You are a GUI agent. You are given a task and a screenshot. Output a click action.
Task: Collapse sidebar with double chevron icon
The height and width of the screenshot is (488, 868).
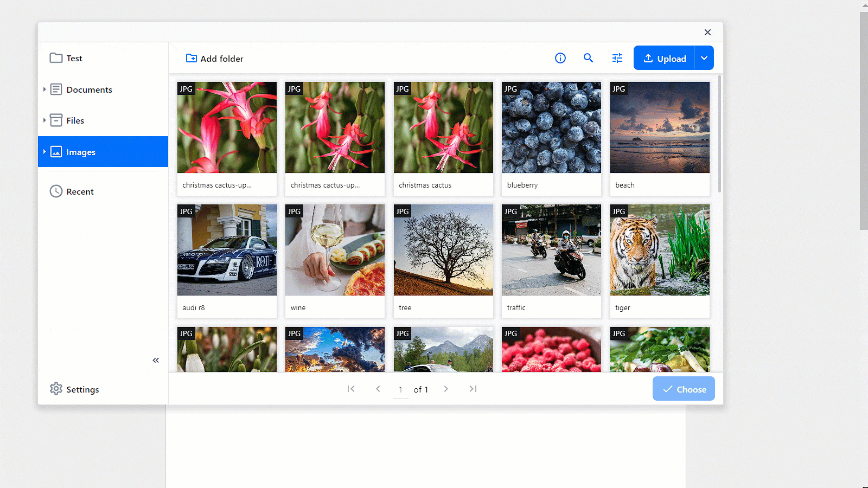pyautogui.click(x=156, y=360)
